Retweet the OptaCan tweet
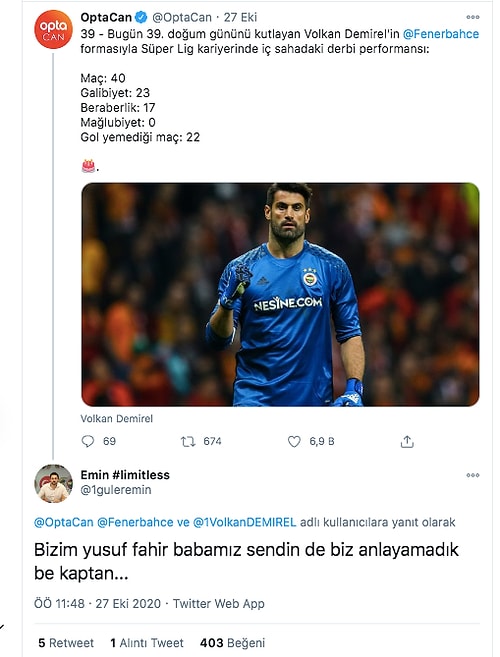Viewport: 500px width, 657px height. coord(188,442)
